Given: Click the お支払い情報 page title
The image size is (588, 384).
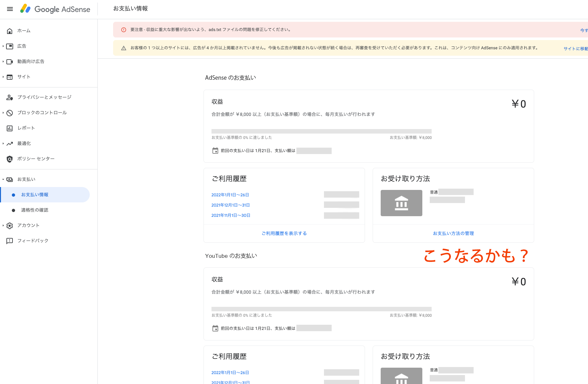Looking at the screenshot, I should click(x=130, y=9).
